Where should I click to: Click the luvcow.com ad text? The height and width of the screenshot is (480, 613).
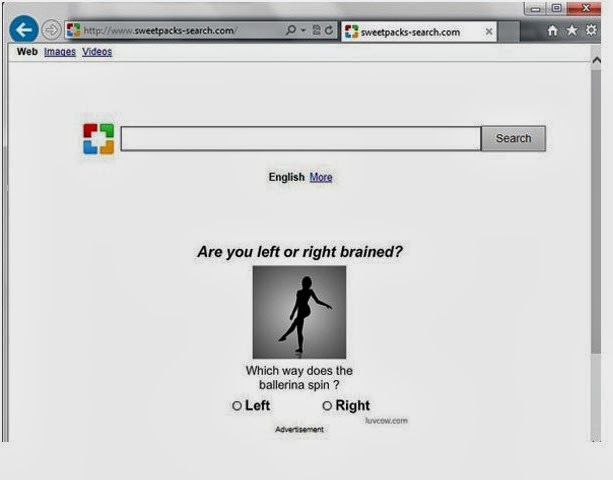click(x=386, y=421)
